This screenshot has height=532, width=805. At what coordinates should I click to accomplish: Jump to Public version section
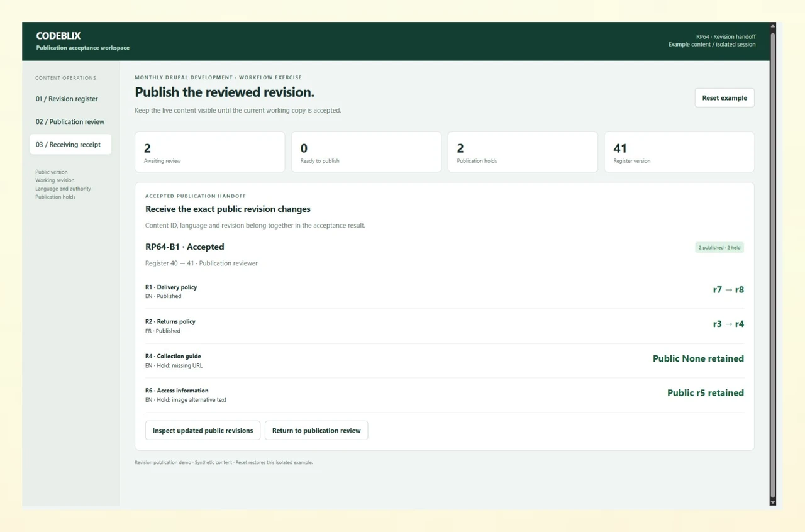pyautogui.click(x=52, y=172)
